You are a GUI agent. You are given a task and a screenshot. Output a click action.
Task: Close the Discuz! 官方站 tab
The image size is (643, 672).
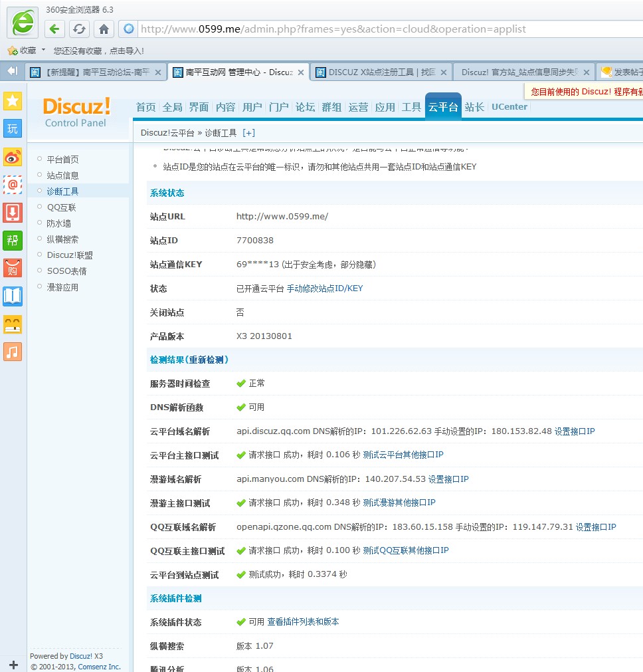(587, 72)
